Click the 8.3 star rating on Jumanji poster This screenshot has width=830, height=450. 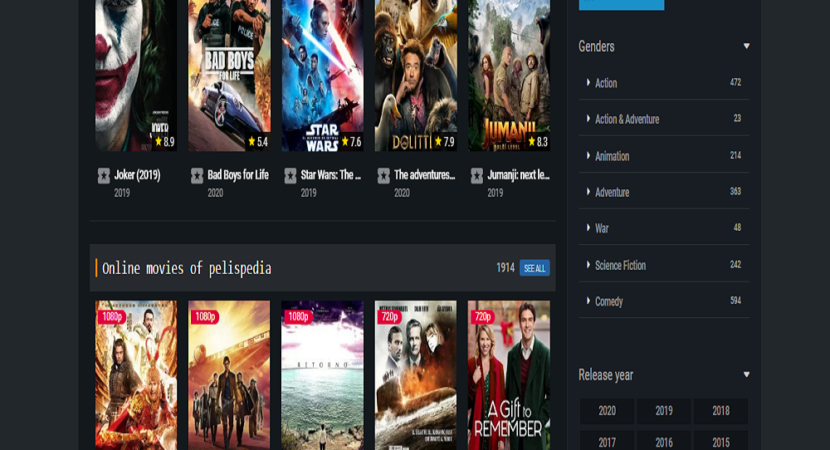pyautogui.click(x=537, y=141)
